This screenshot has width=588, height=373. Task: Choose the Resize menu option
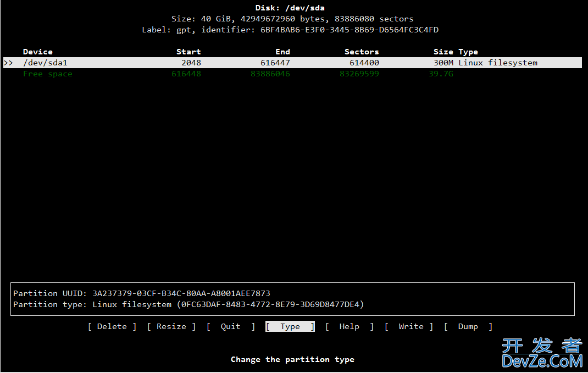click(171, 326)
